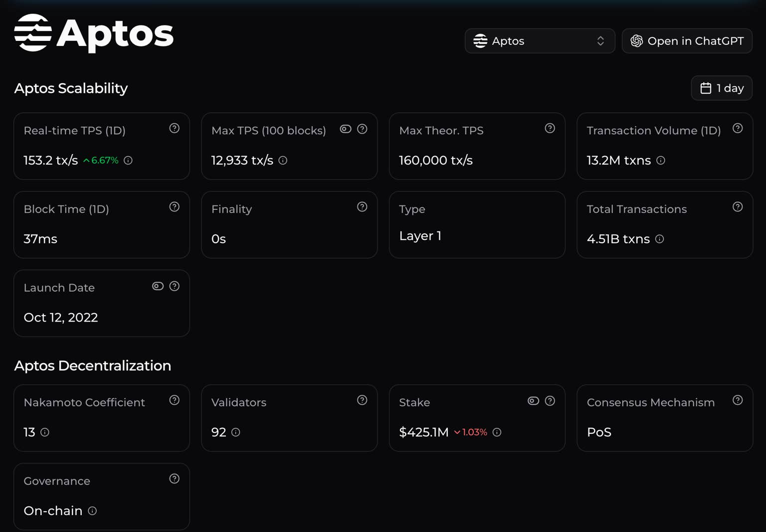
Task: Click the $425.1M stake value
Action: 424,432
